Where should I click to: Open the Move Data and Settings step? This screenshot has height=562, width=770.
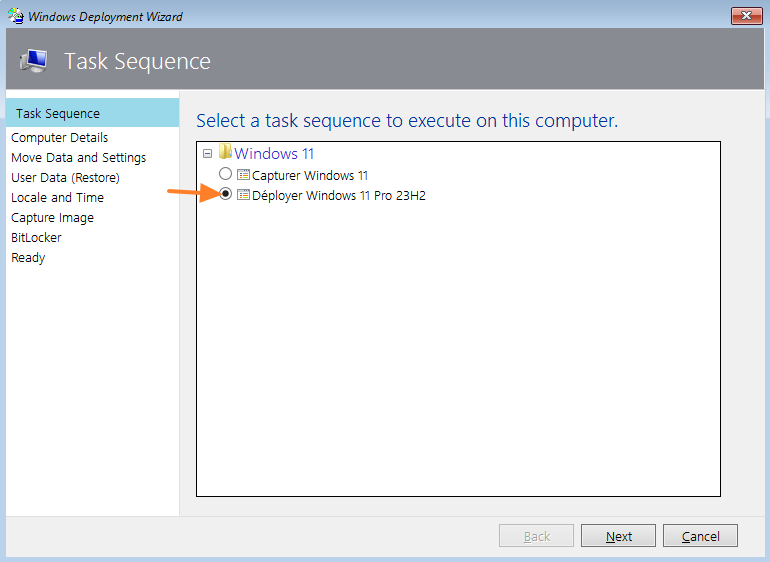[x=78, y=157]
